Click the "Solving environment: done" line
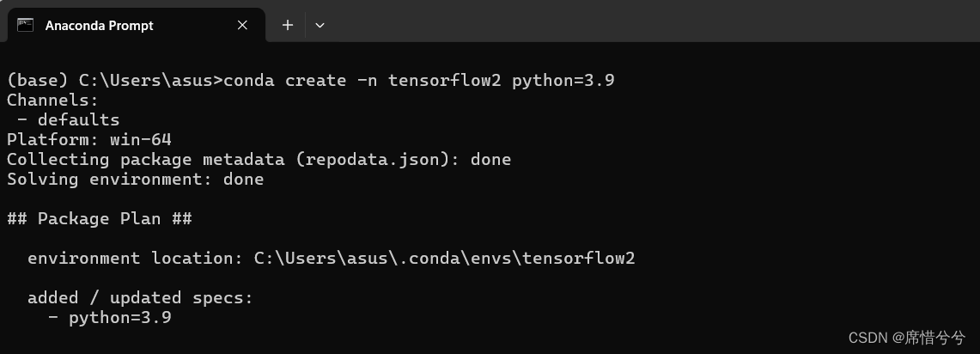The height and width of the screenshot is (354, 980). coord(136,180)
